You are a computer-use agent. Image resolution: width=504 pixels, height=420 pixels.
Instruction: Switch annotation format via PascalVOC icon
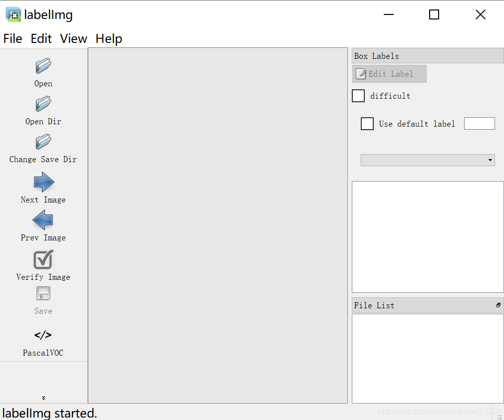point(43,335)
